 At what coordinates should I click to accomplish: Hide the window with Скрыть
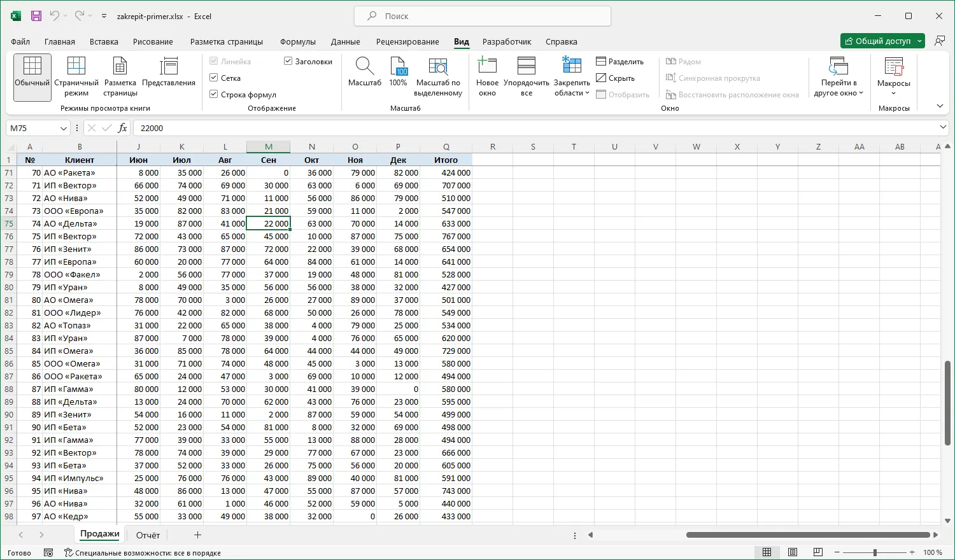pos(616,78)
